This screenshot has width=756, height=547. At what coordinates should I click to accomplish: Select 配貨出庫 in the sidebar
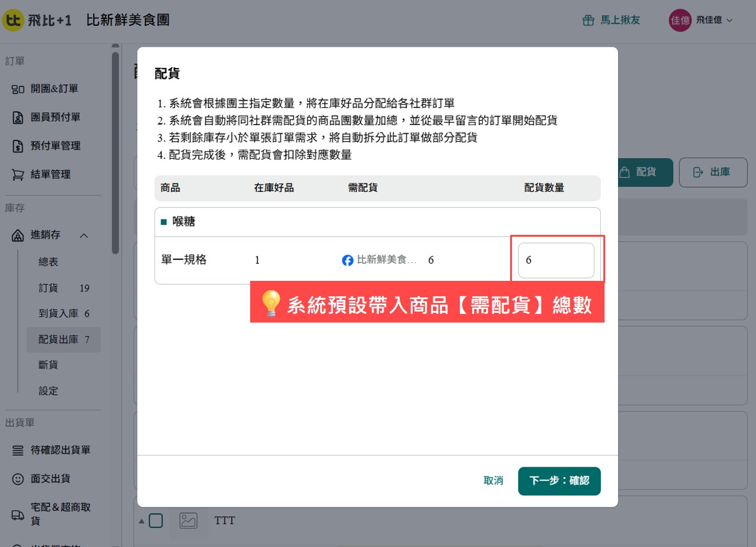click(64, 339)
